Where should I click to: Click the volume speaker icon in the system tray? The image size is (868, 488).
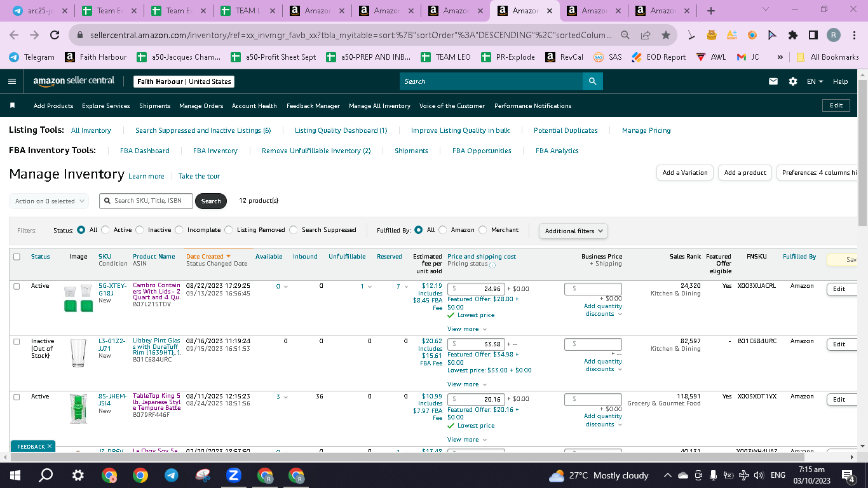coord(758,475)
